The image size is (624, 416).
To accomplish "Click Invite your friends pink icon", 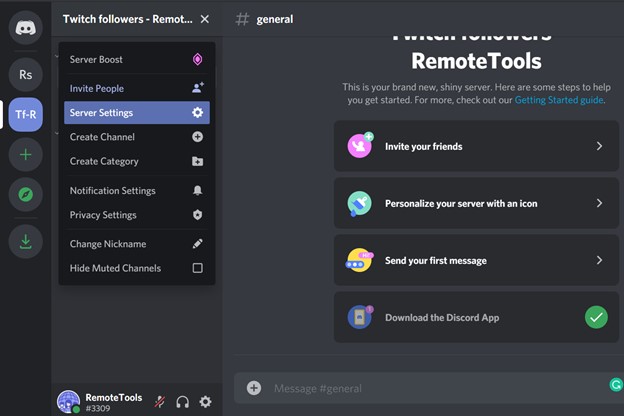I will point(360,145).
